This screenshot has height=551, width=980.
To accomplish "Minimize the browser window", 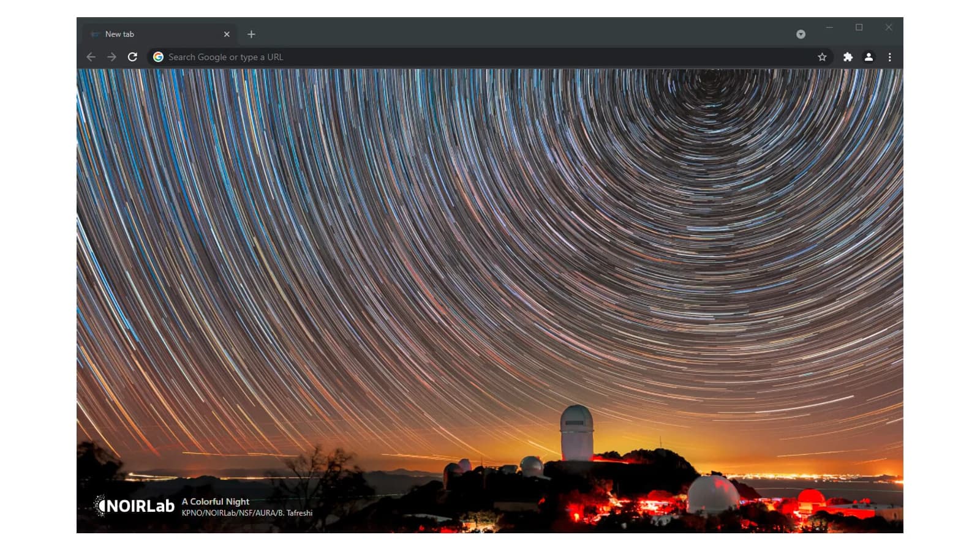I will (829, 28).
